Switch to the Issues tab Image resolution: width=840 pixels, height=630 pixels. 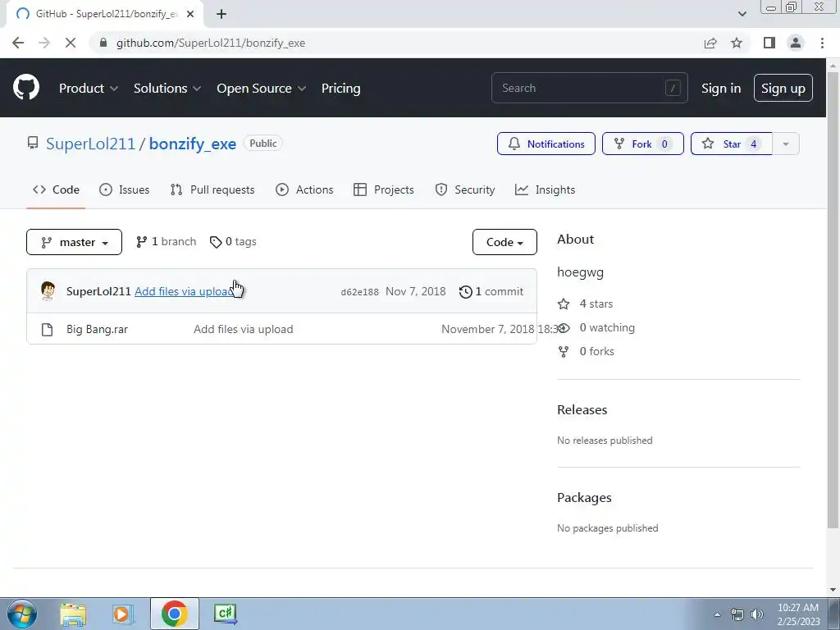125,189
